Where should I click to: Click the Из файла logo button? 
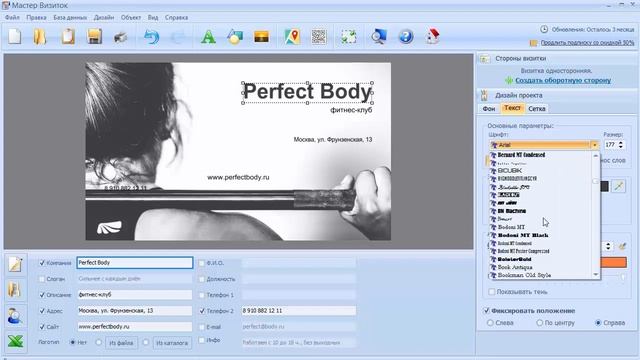click(121, 343)
